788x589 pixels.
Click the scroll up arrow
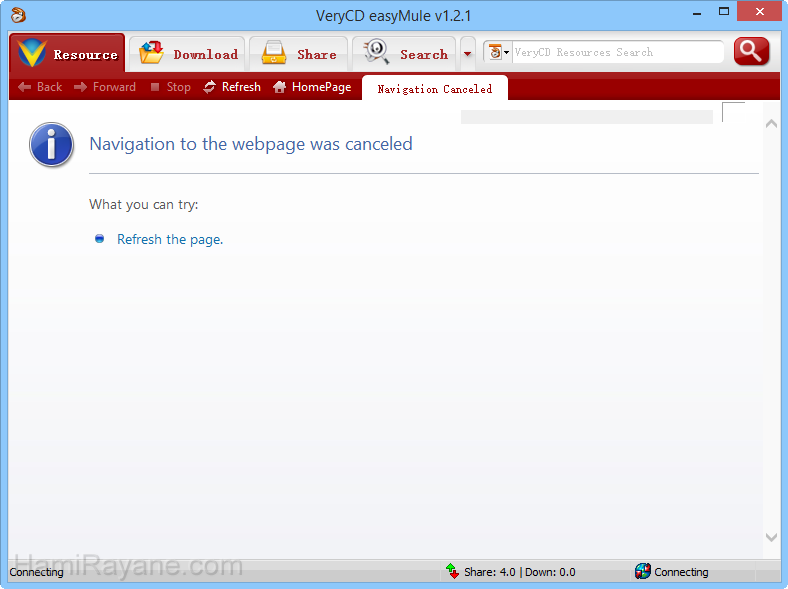(x=771, y=124)
